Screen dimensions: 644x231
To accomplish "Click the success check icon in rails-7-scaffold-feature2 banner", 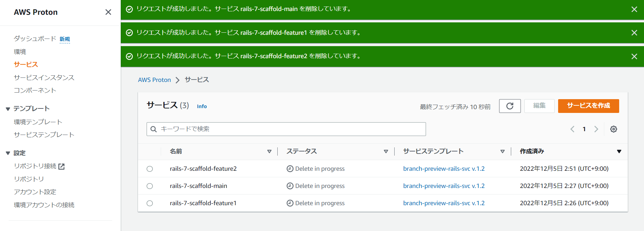I will click(x=129, y=56).
